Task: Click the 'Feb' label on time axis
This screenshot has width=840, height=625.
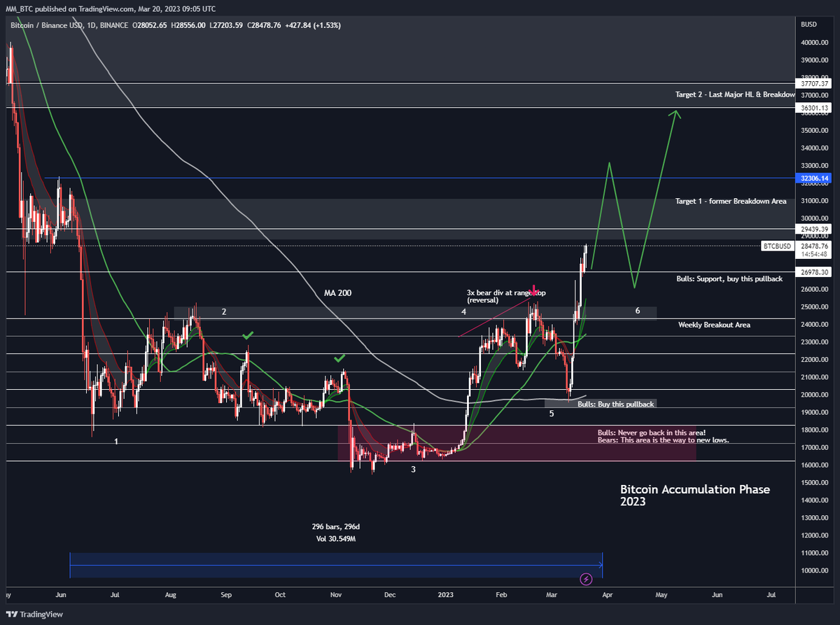Action: 501,595
